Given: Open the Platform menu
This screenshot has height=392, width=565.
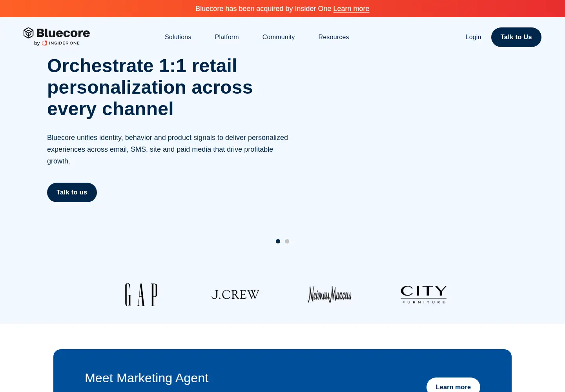Looking at the screenshot, I should pyautogui.click(x=227, y=37).
